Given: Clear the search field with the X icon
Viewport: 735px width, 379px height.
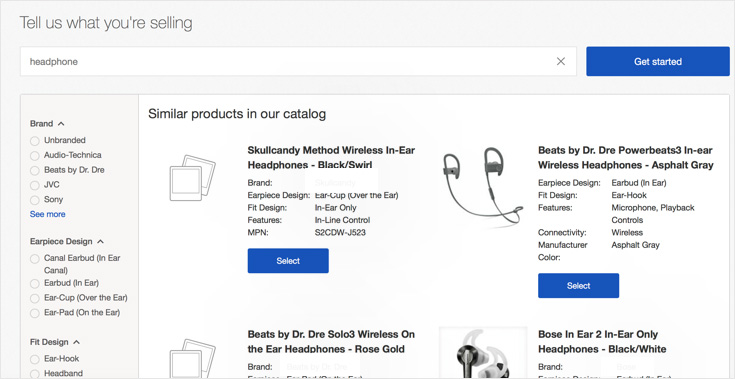Looking at the screenshot, I should pos(561,61).
